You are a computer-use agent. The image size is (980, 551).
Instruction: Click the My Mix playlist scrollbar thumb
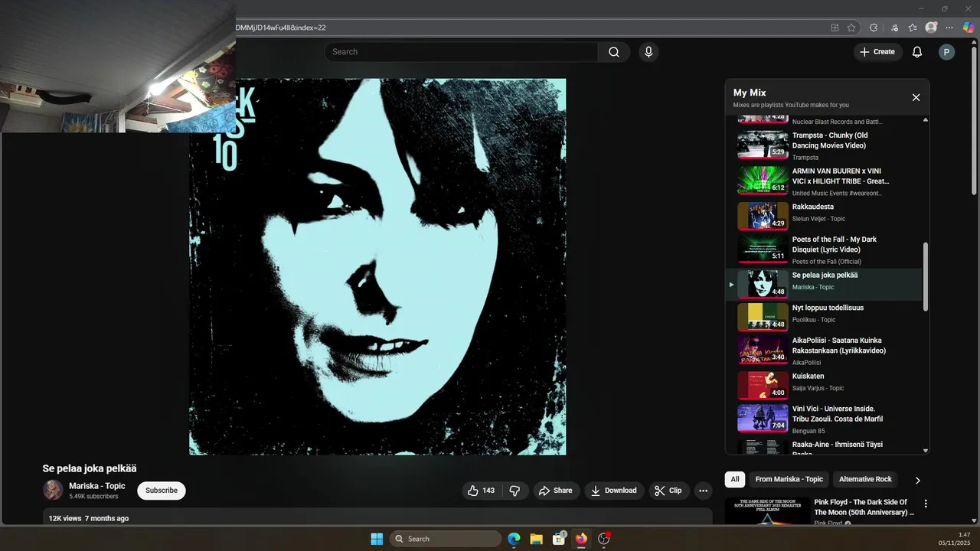point(926,277)
